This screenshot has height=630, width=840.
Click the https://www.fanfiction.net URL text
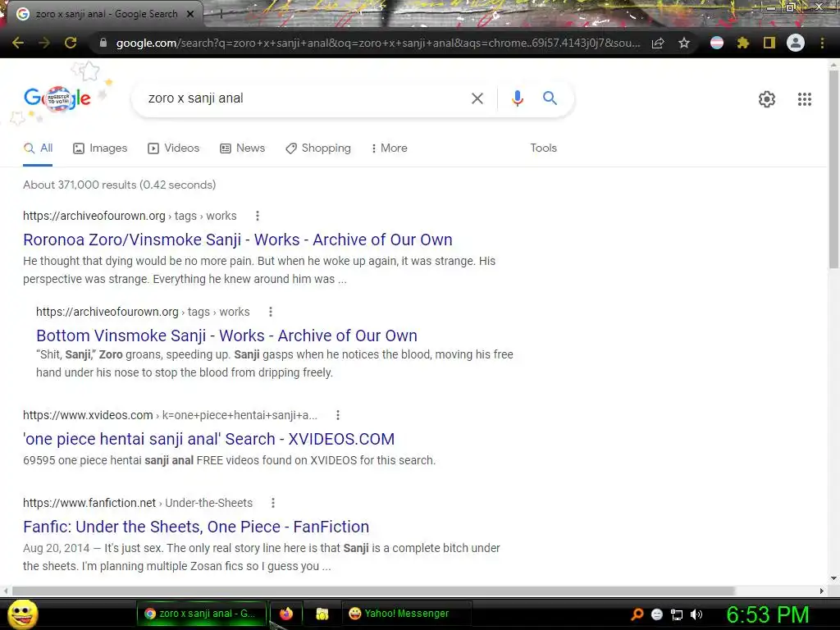[89, 503]
